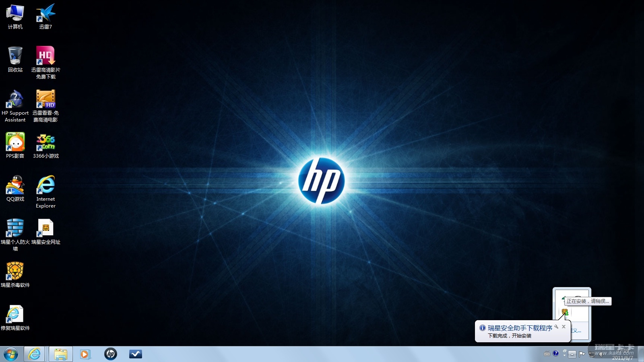Click the blue help question-mark tray icon
Viewport: 644px width, 362px height.
coord(556,354)
